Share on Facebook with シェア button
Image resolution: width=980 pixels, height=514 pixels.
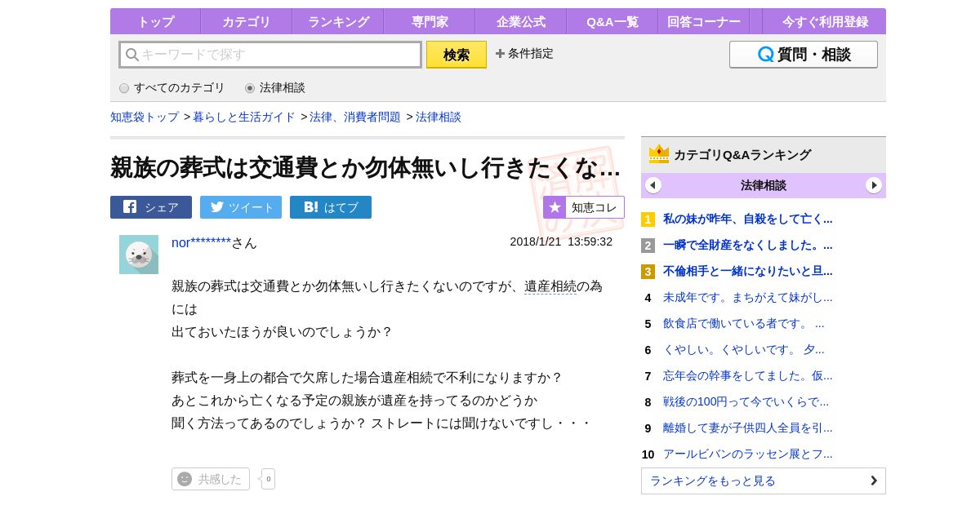click(151, 207)
